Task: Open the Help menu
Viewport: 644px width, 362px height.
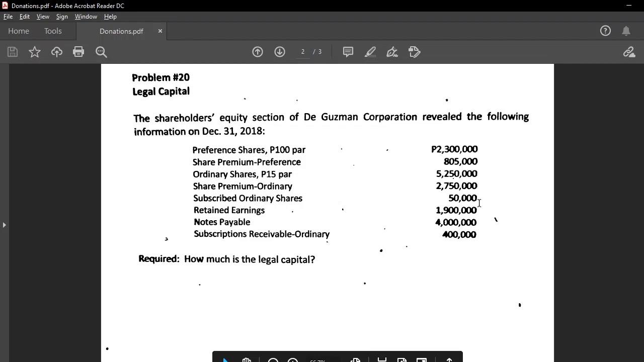Action: [x=110, y=17]
